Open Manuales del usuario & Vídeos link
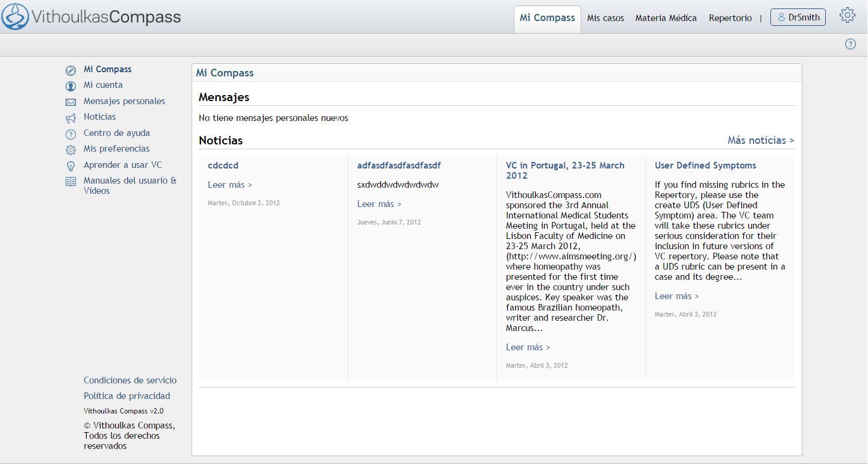This screenshot has width=868, height=464. tap(130, 185)
